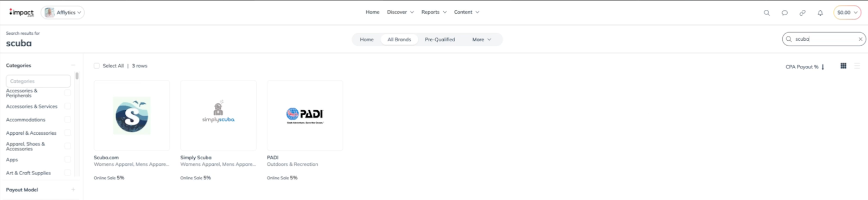Expand the Payout Model section
The width and height of the screenshot is (868, 200).
coord(73,190)
